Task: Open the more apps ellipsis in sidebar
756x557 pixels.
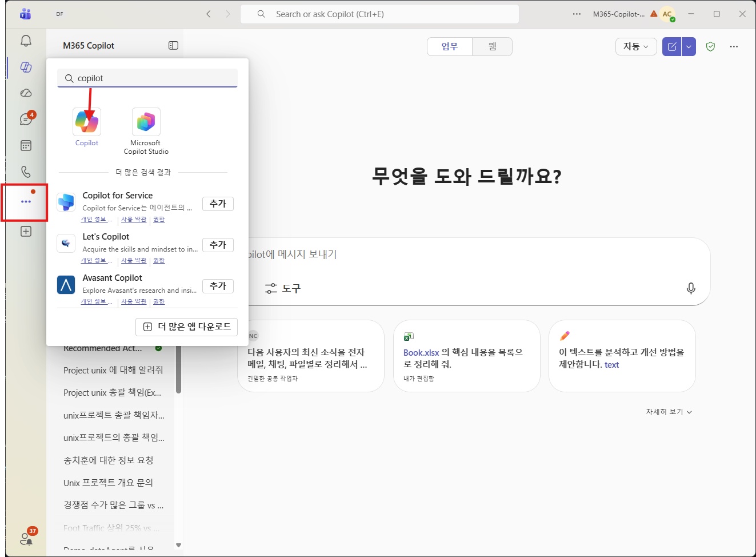Action: 26,201
